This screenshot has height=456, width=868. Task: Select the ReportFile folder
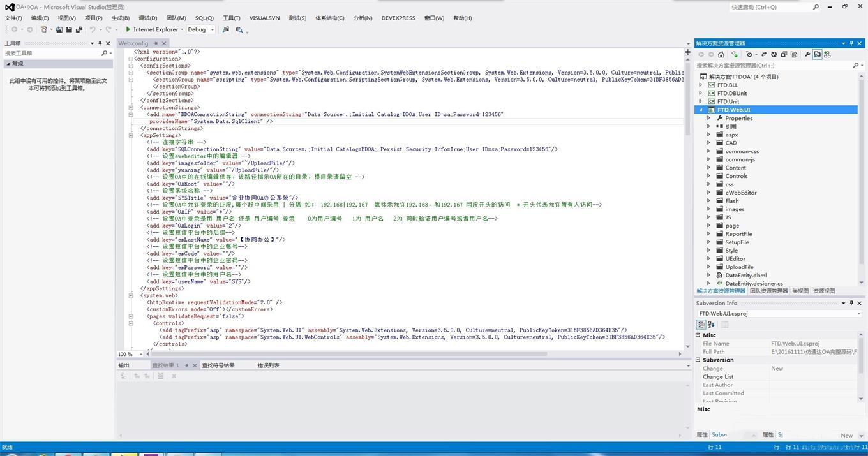738,233
